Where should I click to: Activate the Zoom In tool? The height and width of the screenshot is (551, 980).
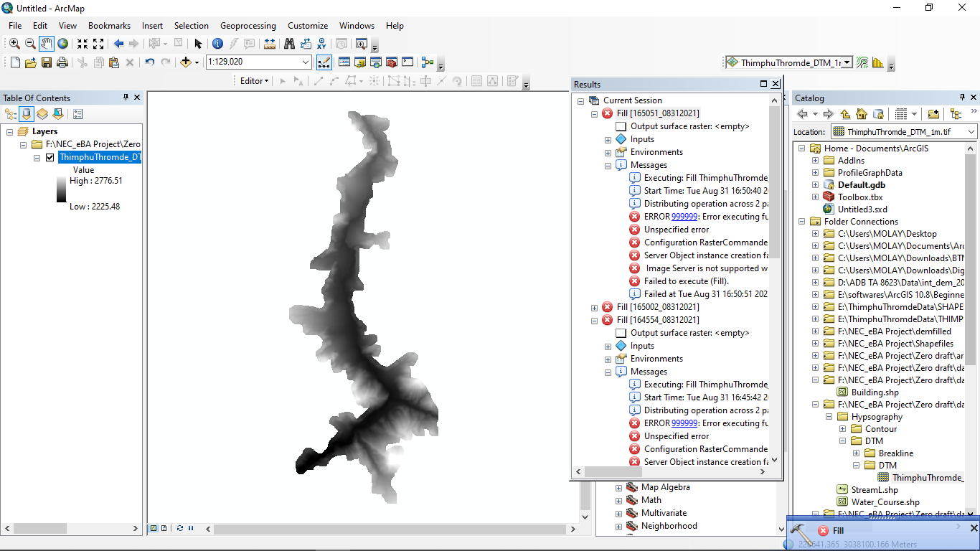tap(14, 43)
